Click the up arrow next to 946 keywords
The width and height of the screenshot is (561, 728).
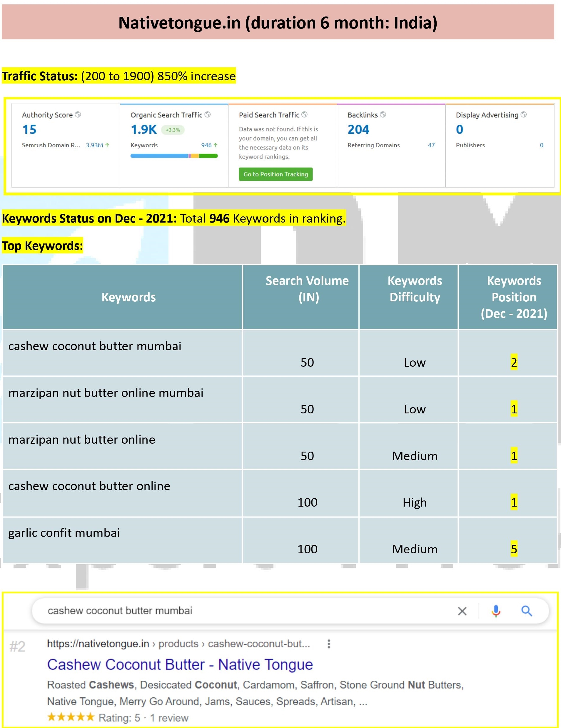point(215,145)
